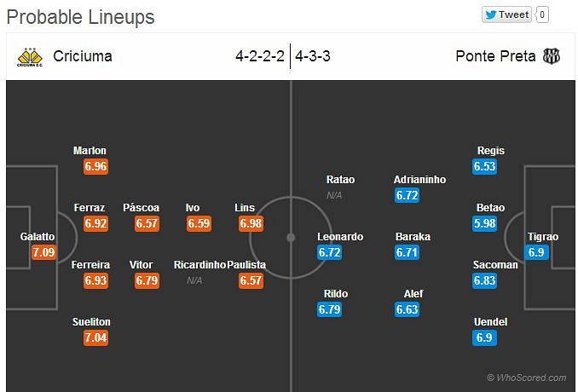The height and width of the screenshot is (392, 578).
Task: Open Galatto's 7.09 rating badge
Action: (43, 252)
